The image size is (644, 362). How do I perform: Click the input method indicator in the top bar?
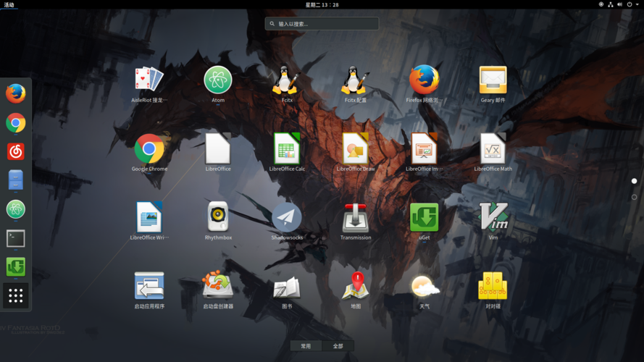[x=601, y=4]
